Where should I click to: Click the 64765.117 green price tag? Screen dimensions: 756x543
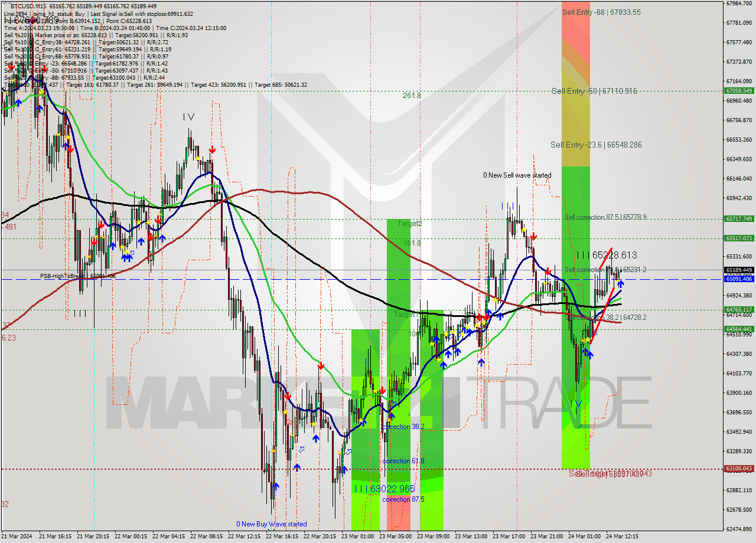click(738, 309)
